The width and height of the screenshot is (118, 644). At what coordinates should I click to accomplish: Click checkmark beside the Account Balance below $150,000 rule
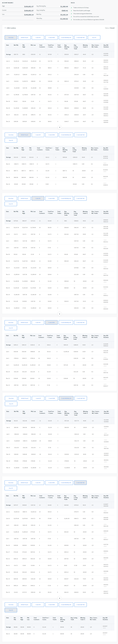coord(71,20)
